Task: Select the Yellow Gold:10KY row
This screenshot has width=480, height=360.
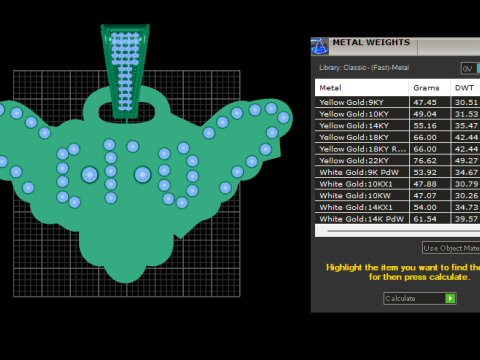Action: [x=397, y=114]
